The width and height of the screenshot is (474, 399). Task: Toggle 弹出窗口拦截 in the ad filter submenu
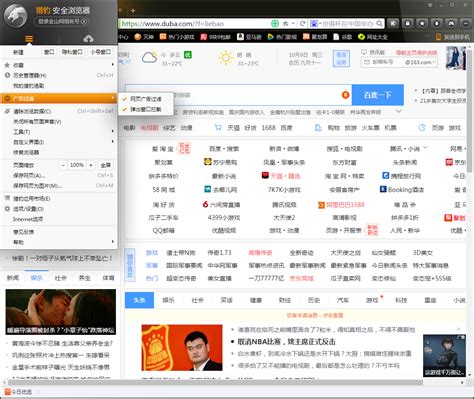146,109
